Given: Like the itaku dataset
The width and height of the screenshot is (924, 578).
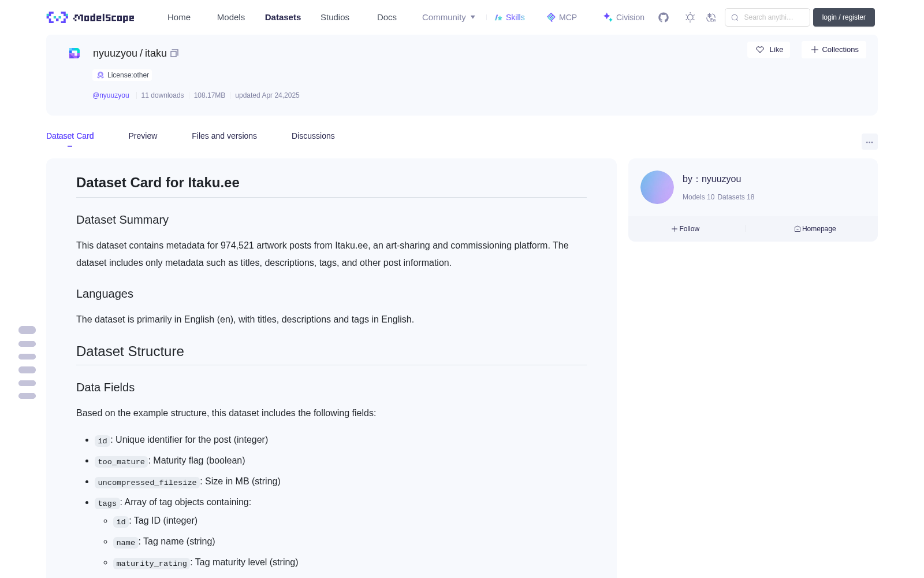Looking at the screenshot, I should coord(769,50).
